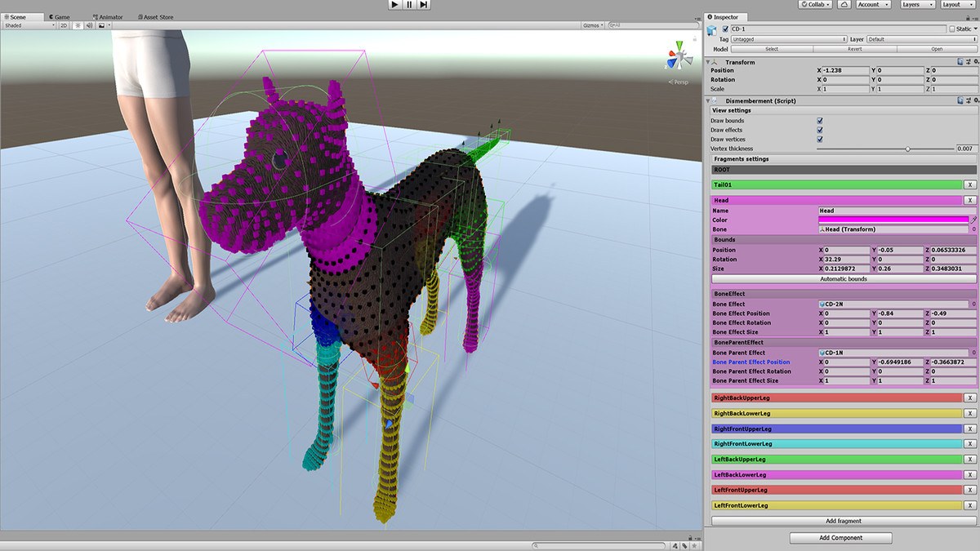Image resolution: width=980 pixels, height=551 pixels.
Task: Uncheck the Draw bounds checkbox
Action: [x=820, y=121]
